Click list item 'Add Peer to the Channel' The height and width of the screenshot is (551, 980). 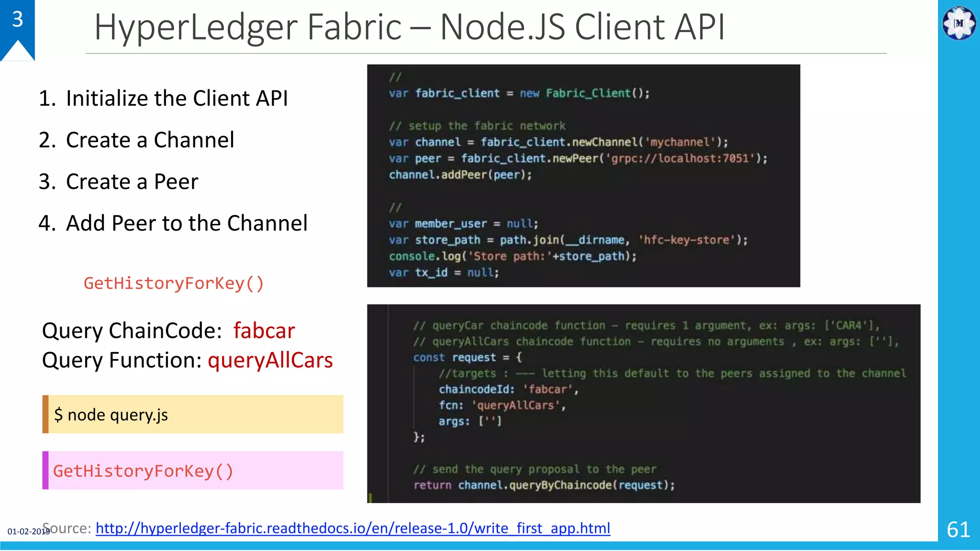[186, 223]
